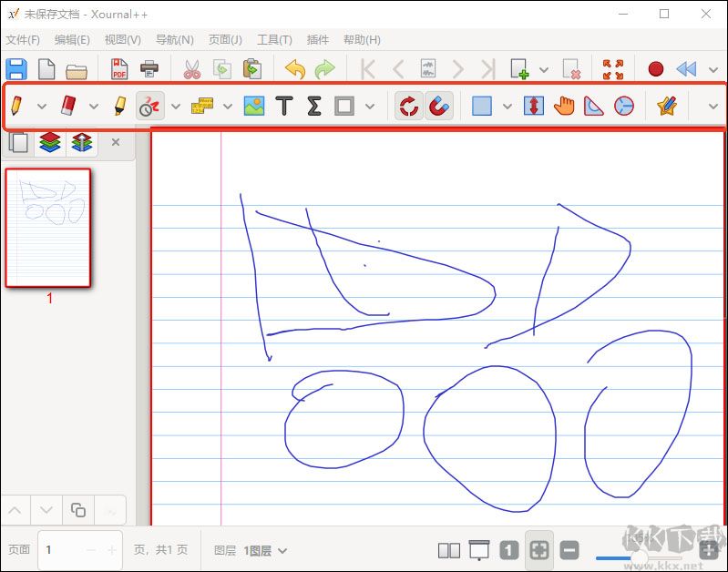Image resolution: width=728 pixels, height=572 pixels.
Task: Open the 1图层 layer dropdown
Action: click(x=265, y=551)
